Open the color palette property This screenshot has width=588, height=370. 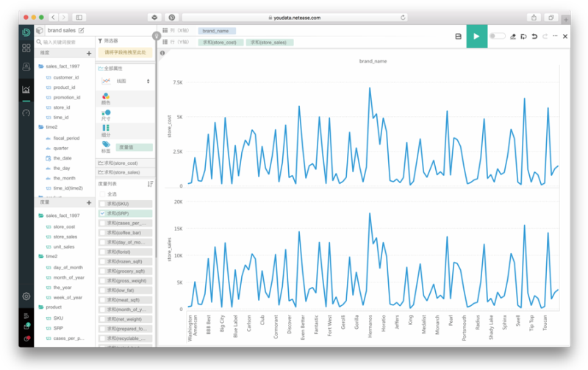tap(106, 97)
